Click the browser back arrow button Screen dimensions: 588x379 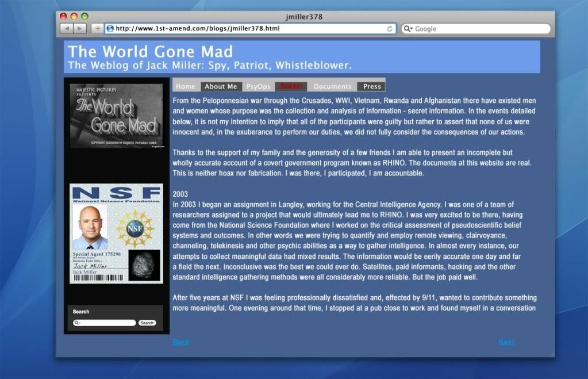click(67, 28)
